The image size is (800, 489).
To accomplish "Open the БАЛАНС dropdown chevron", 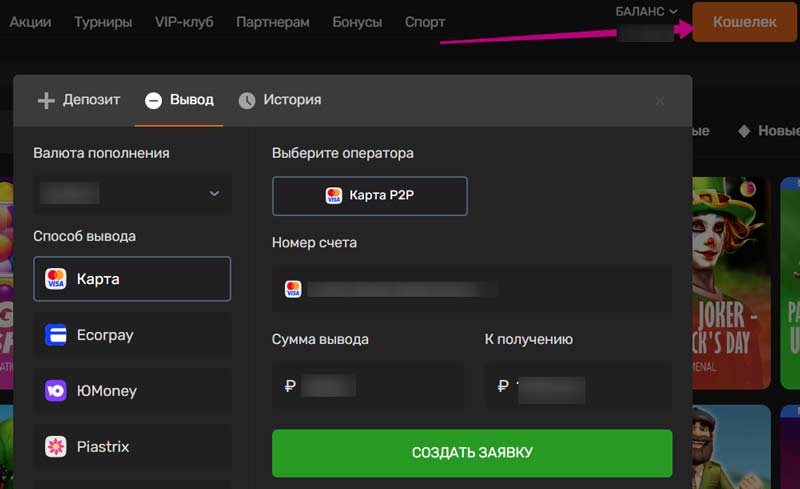I will 673,12.
